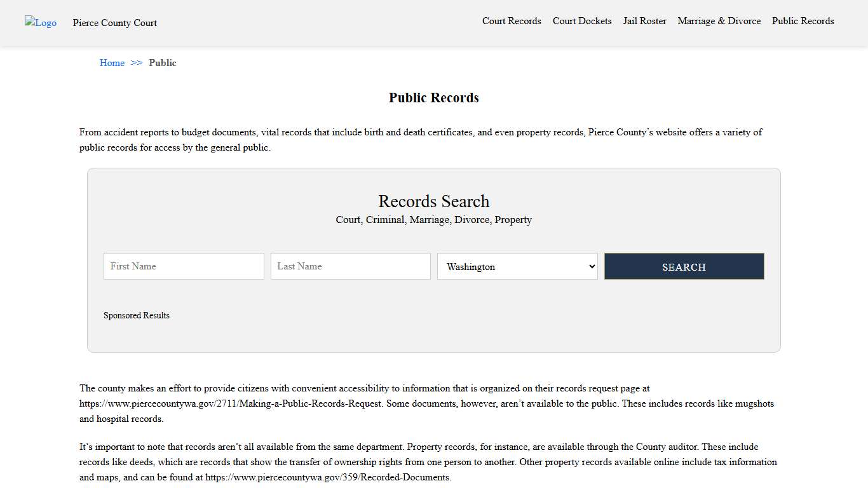This screenshot has height=488, width=868.
Task: Expand the state selection combo box
Action: pos(517,266)
